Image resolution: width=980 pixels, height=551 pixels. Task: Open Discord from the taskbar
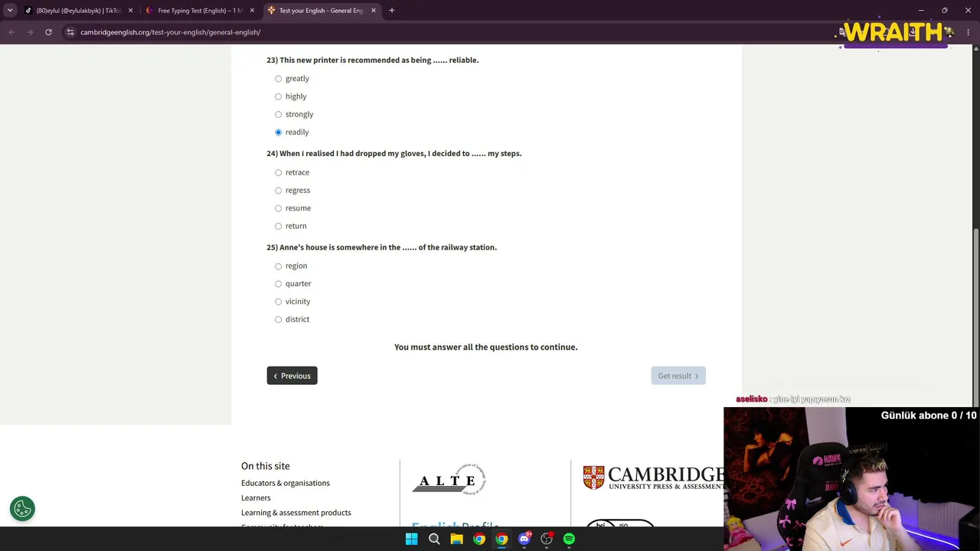point(524,540)
